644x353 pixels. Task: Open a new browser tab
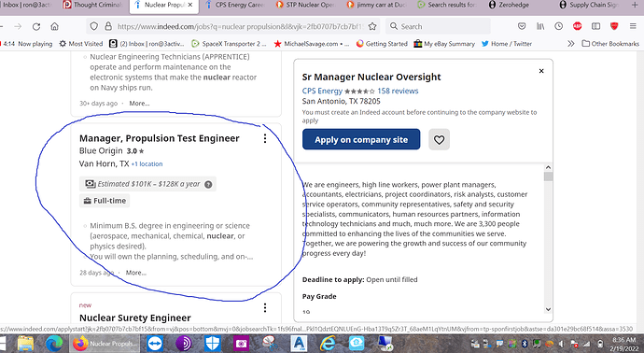635,5
